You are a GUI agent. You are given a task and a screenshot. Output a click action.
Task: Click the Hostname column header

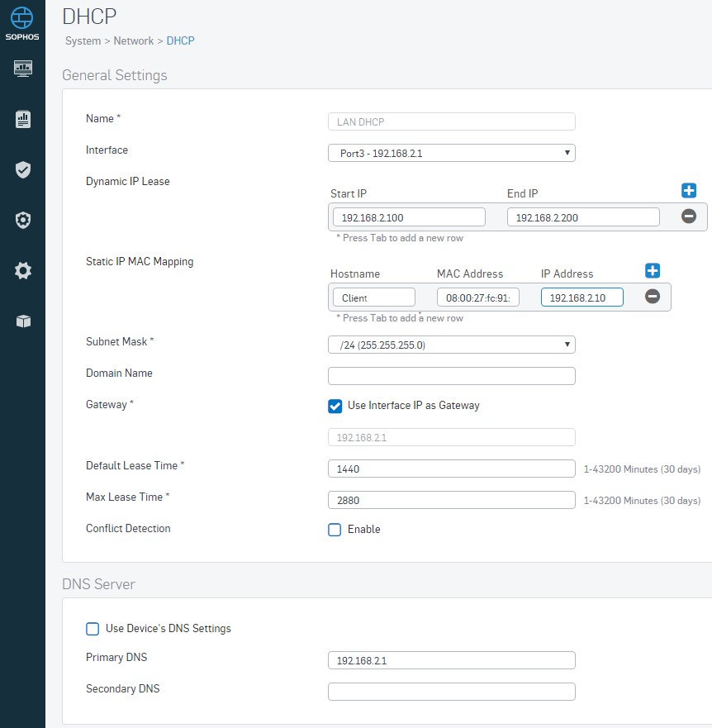[355, 274]
